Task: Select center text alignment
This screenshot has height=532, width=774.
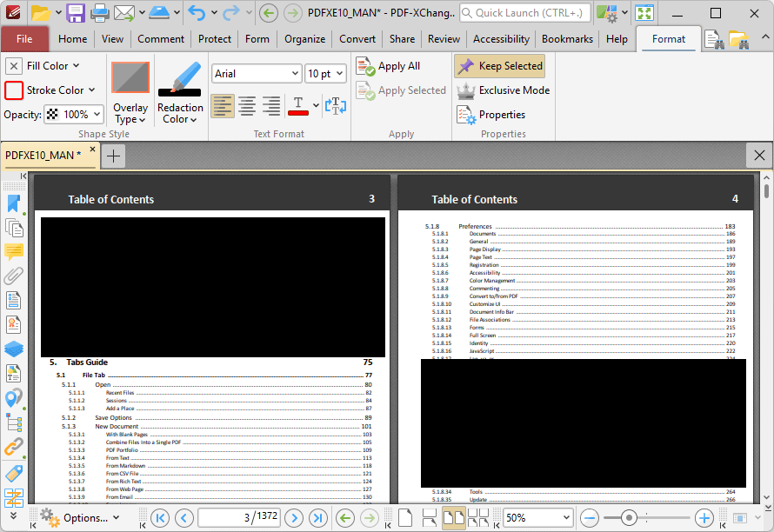Action: (x=247, y=105)
